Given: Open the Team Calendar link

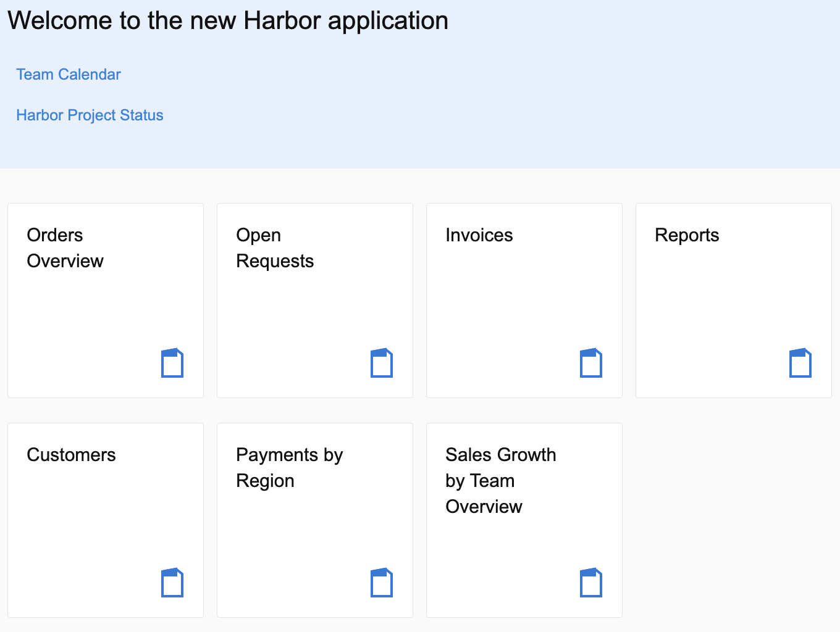Looking at the screenshot, I should pyautogui.click(x=69, y=74).
